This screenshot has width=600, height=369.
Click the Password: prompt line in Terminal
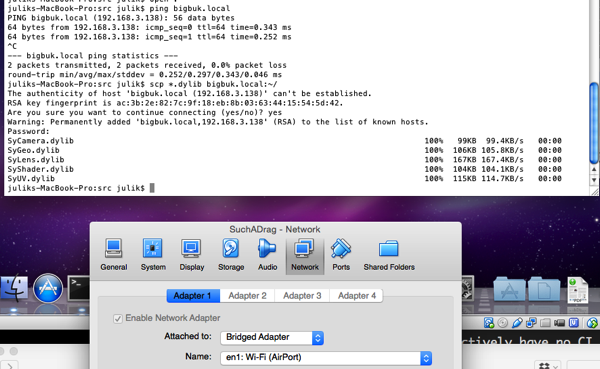point(29,132)
